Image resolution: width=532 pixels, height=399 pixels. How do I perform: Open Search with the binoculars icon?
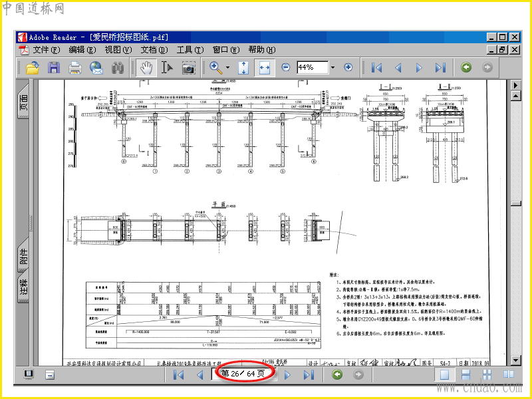(x=118, y=68)
